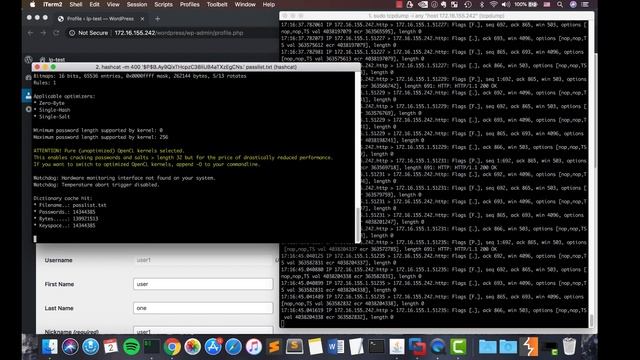640x360 pixels.
Task: Select the Profile lp-test WordPress browser tab
Action: [100, 19]
